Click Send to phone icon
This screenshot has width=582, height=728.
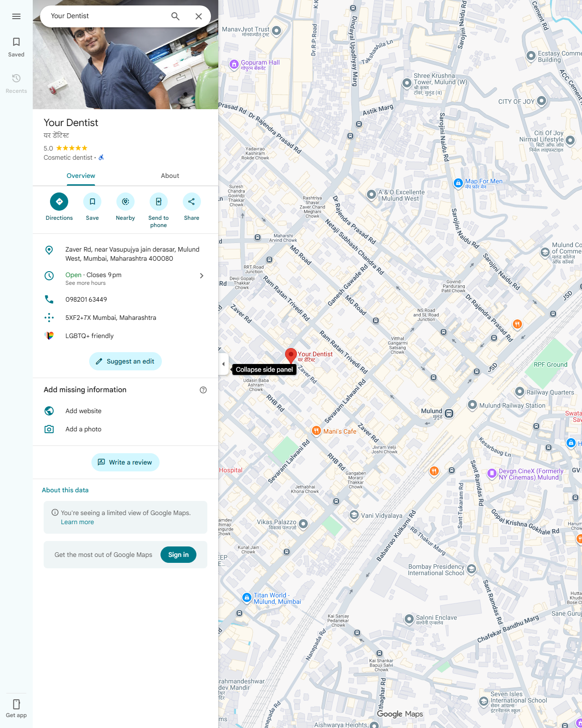pos(159,202)
